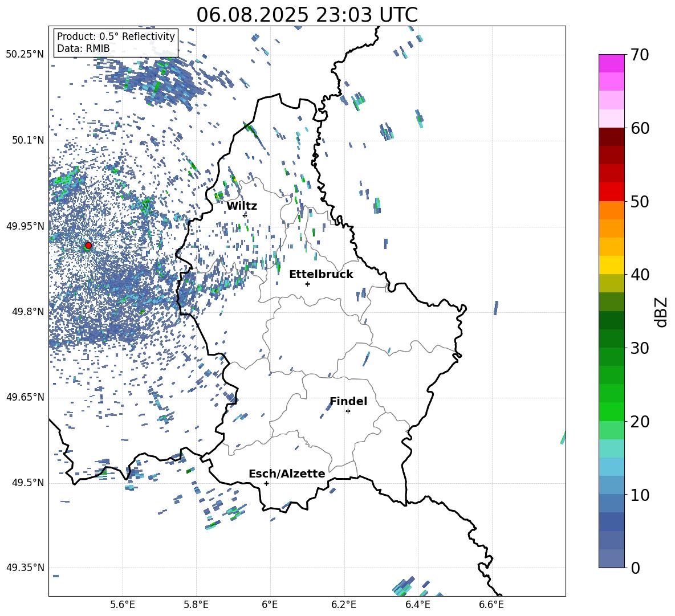This screenshot has width=675, height=616.
Task: Click the 6.4°E longitude label
Action: 417,605
